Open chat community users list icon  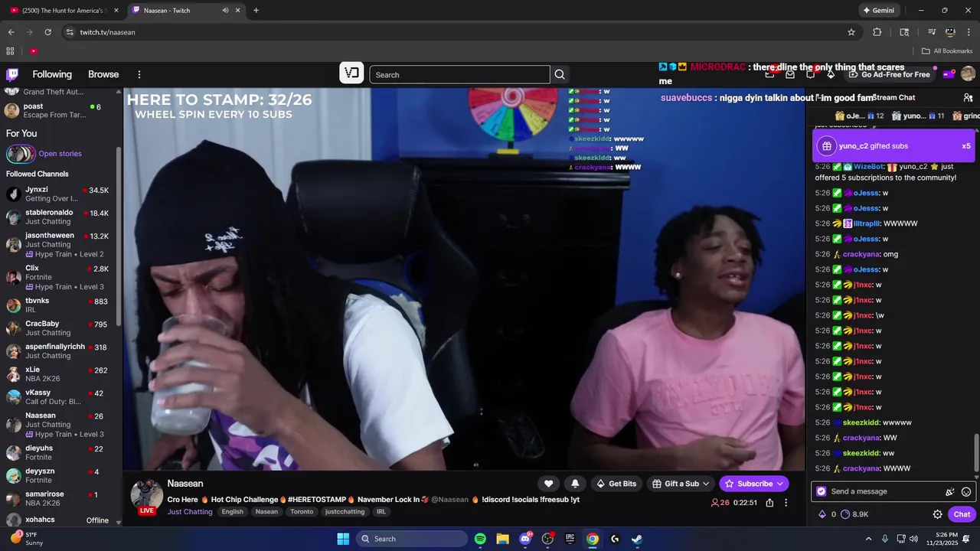click(968, 98)
